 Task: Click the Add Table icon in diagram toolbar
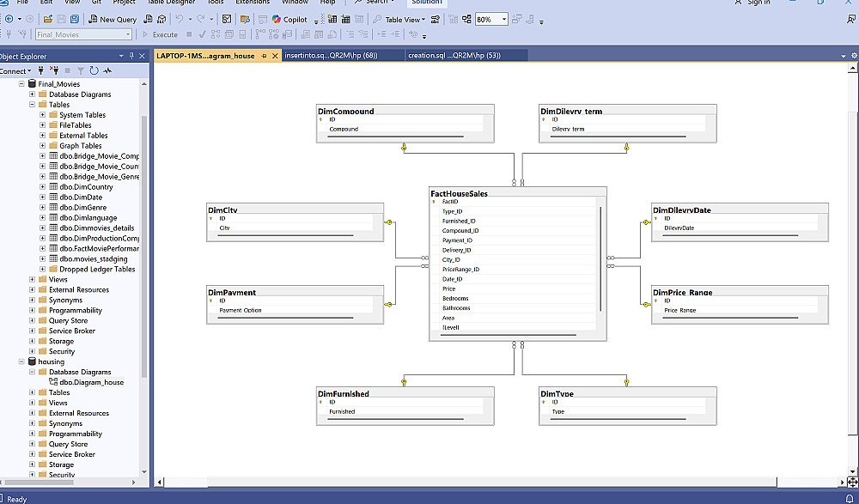pos(345,19)
